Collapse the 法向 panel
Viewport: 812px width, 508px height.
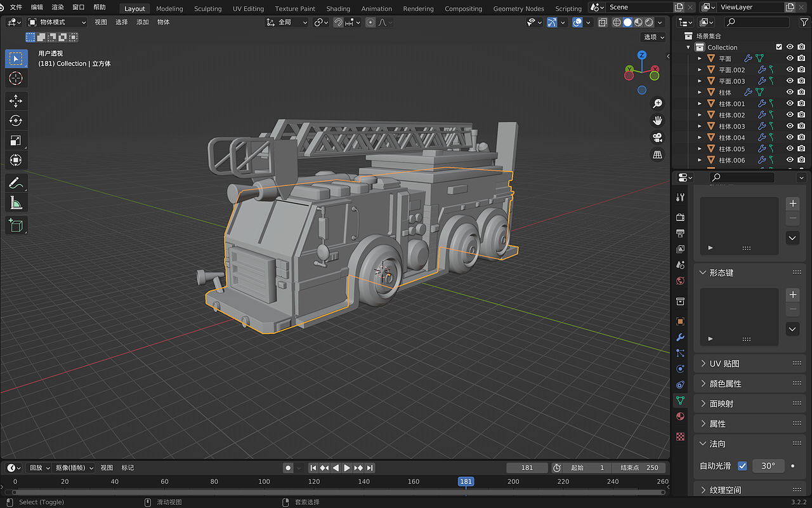point(749,444)
